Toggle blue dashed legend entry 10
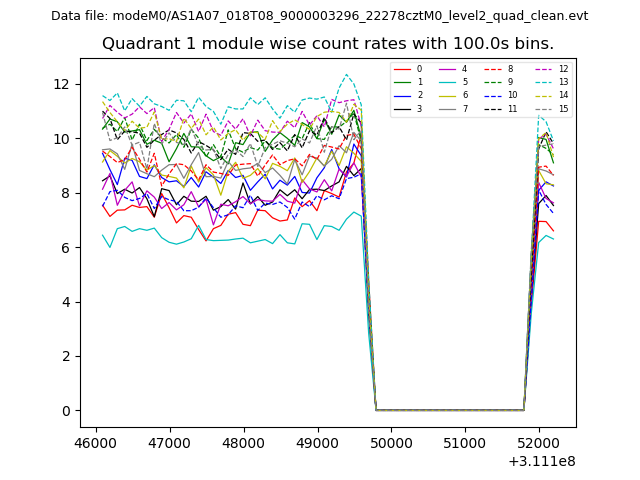The height and width of the screenshot is (480, 640). (495, 95)
